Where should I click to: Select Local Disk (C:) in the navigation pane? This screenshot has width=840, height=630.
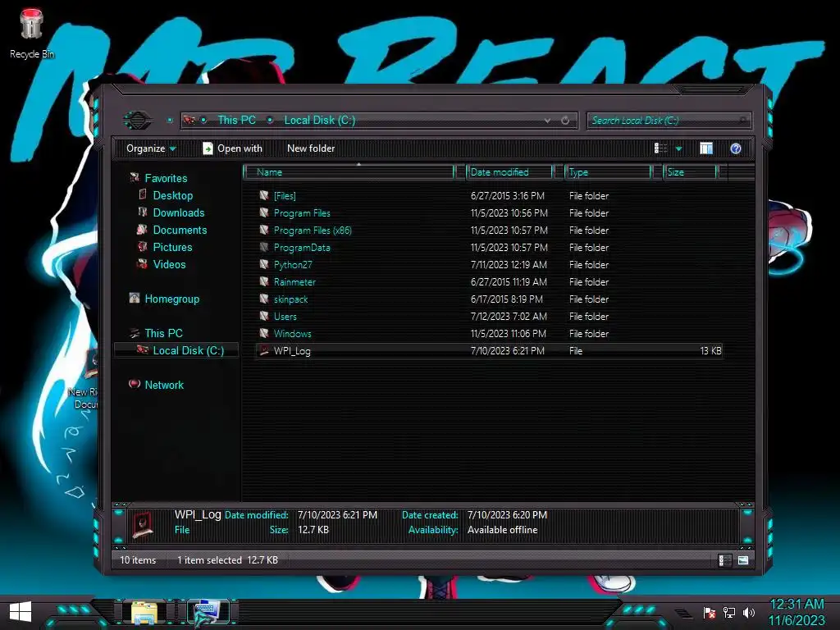pos(177,350)
